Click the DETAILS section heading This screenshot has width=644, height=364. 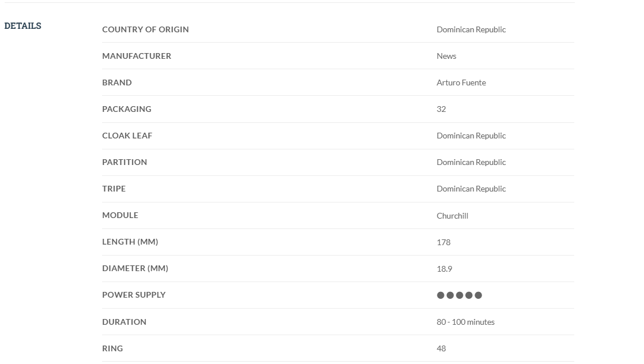tap(22, 26)
